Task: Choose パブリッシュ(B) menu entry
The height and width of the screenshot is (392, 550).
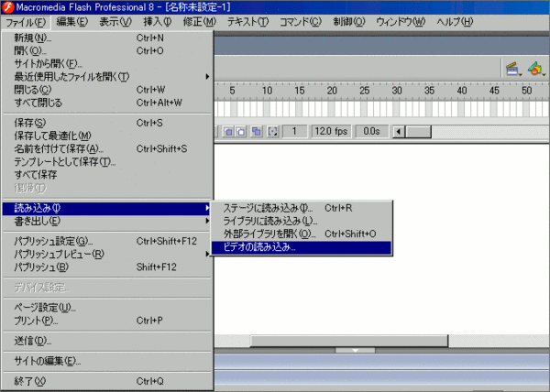Action: [107, 267]
